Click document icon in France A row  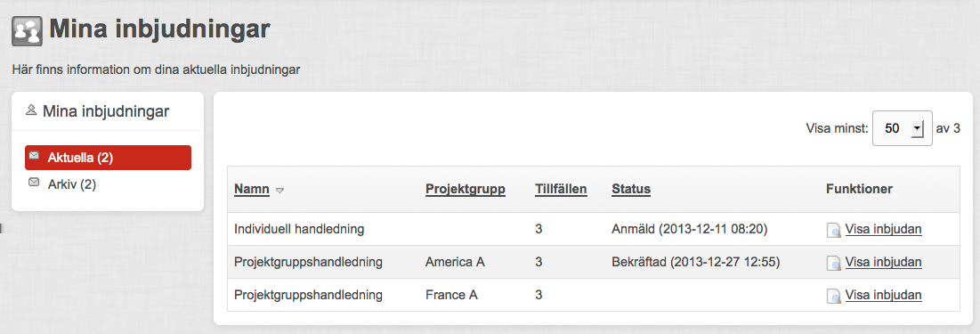834,295
